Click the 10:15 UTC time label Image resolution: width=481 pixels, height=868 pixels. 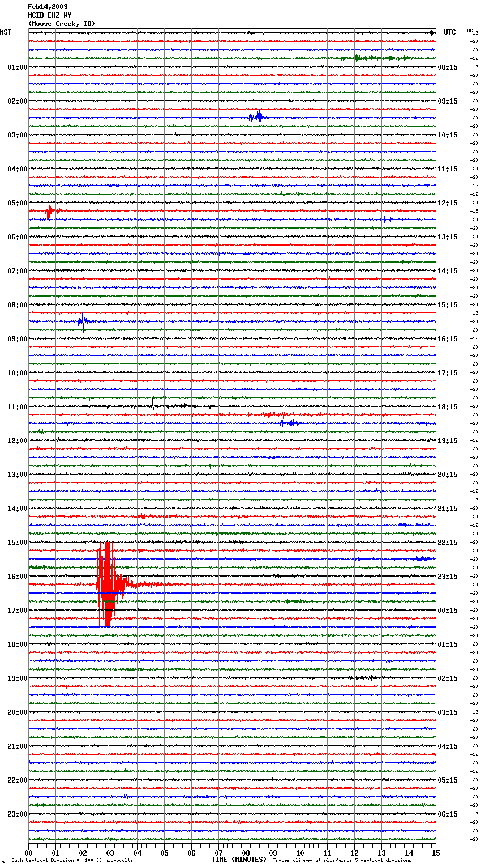(x=448, y=135)
